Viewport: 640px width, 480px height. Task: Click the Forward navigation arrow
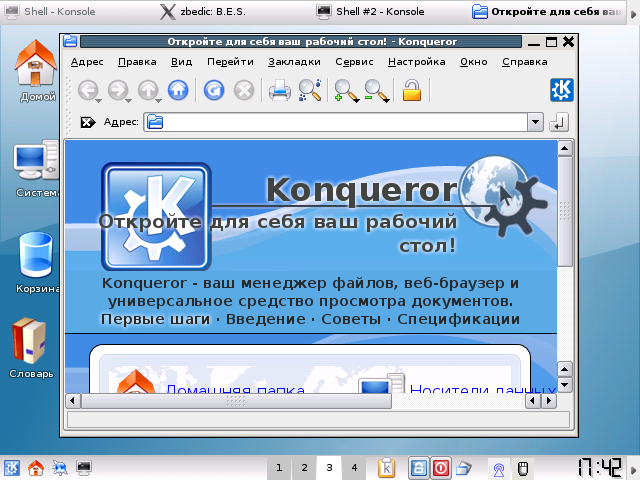[x=118, y=90]
